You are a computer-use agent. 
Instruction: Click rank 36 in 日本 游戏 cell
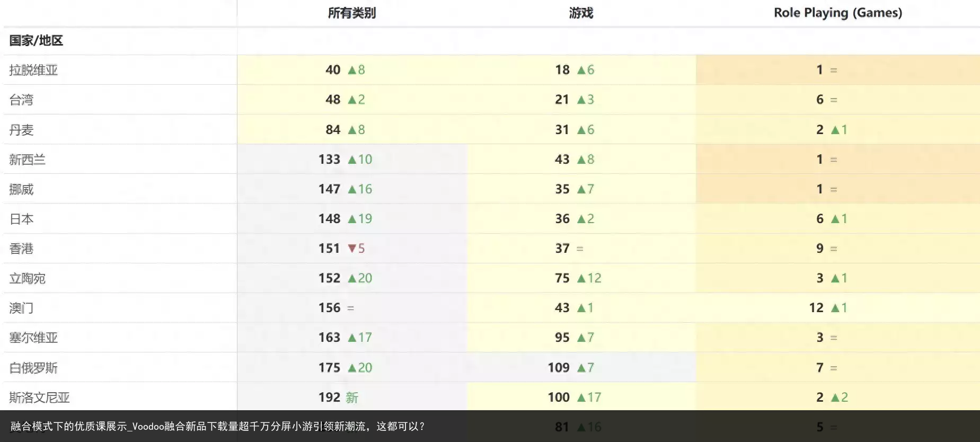click(562, 219)
